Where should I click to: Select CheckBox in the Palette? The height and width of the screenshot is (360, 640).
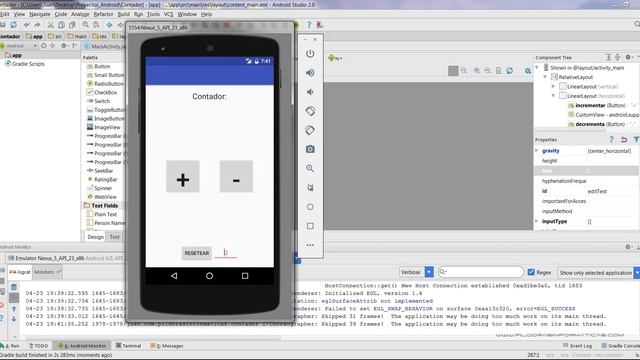coord(102,92)
